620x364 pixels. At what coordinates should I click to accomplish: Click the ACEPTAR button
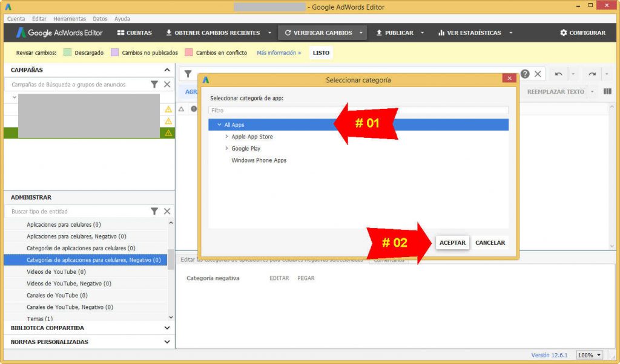tap(452, 242)
